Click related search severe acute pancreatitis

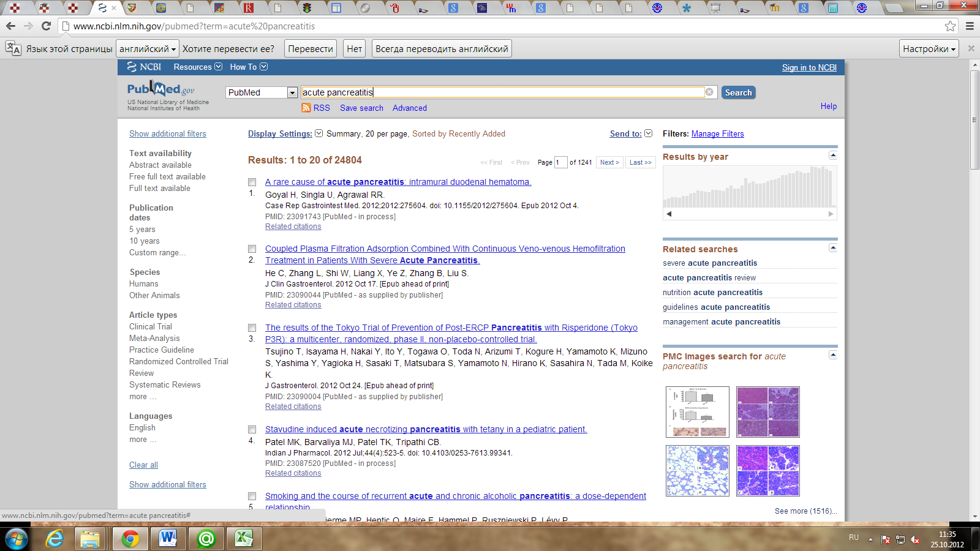(710, 263)
